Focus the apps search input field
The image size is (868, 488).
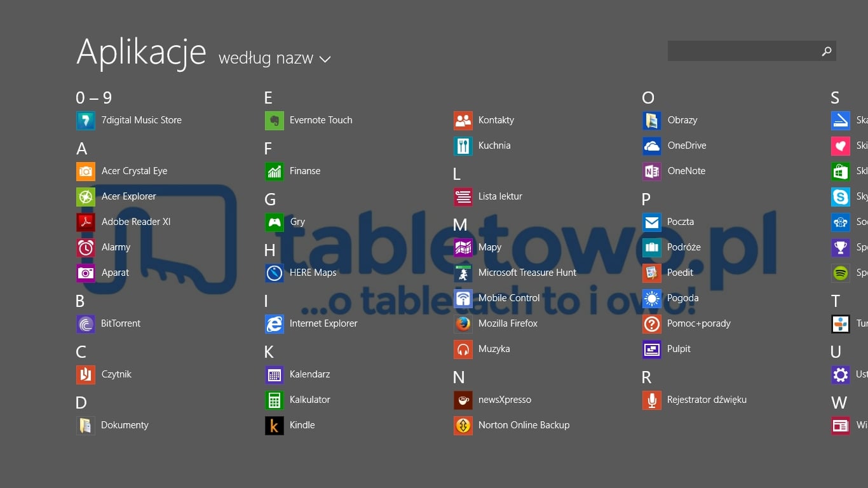[x=740, y=51]
